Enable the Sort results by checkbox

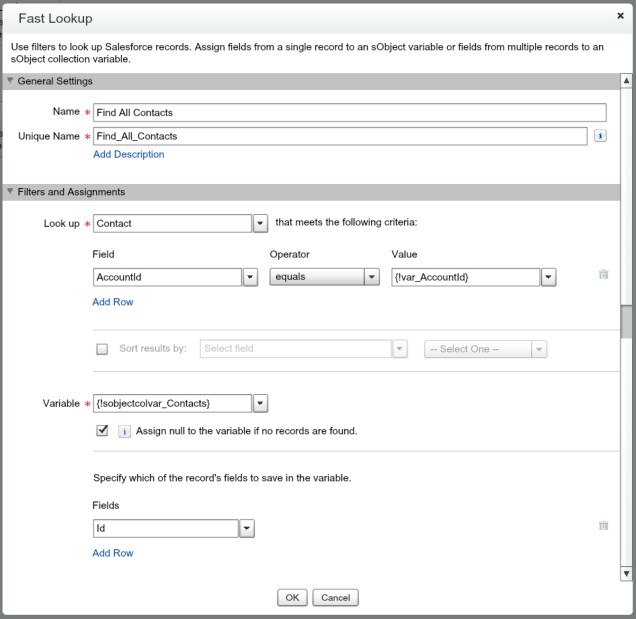102,349
